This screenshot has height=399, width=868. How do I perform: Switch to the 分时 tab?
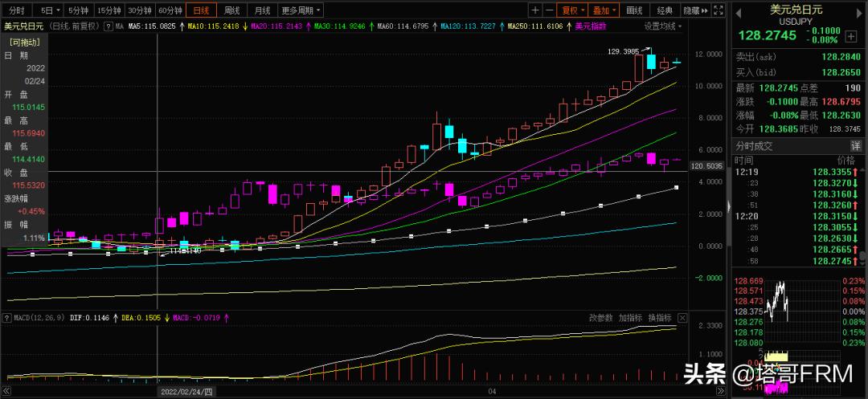tap(17, 10)
